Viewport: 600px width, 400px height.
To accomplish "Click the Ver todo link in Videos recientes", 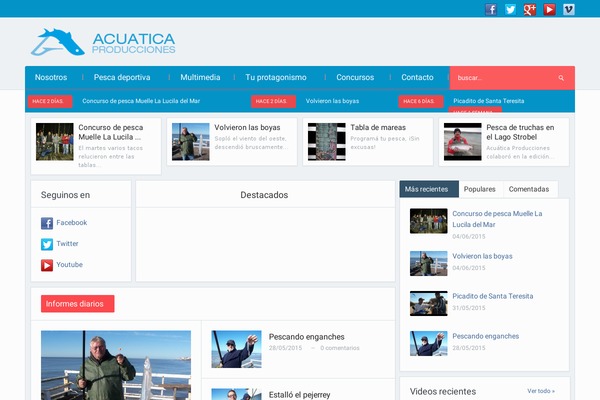I will (x=541, y=391).
